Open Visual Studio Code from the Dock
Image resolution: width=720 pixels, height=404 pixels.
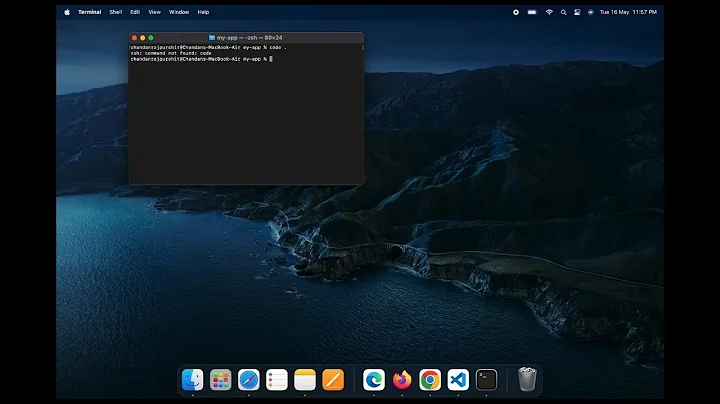[458, 380]
